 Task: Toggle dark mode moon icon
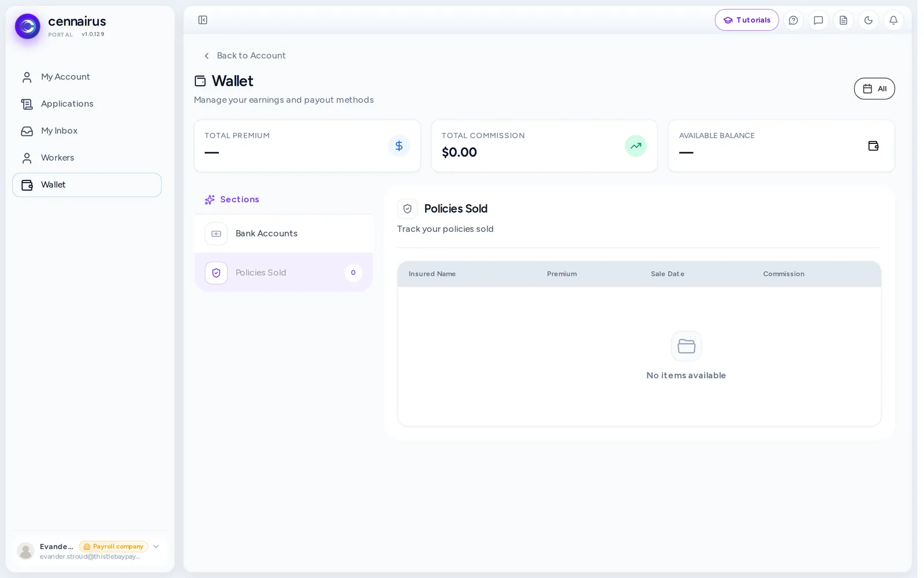(x=869, y=20)
